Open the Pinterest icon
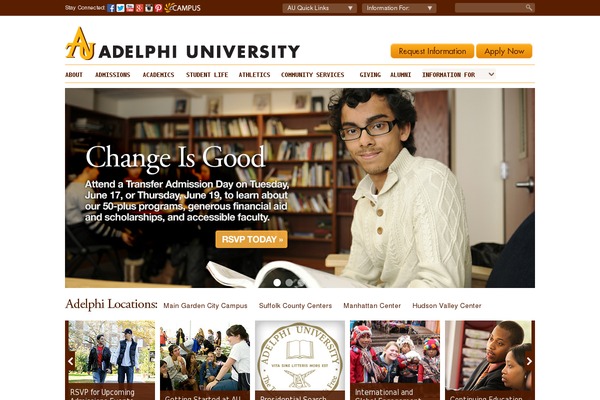The width and height of the screenshot is (600, 400). click(158, 8)
